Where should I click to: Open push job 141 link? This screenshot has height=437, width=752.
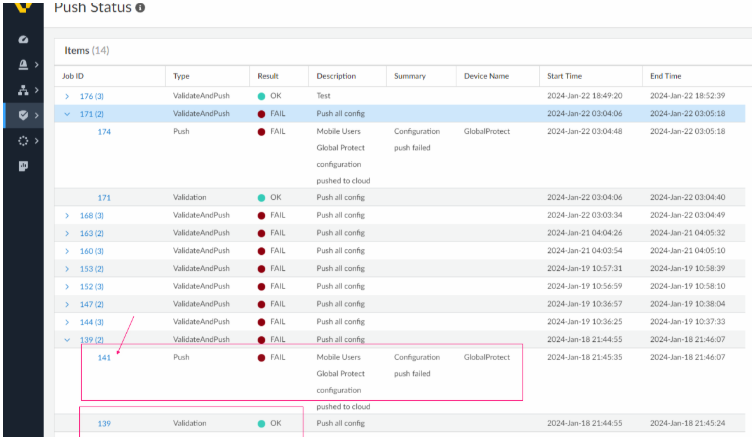tap(104, 357)
